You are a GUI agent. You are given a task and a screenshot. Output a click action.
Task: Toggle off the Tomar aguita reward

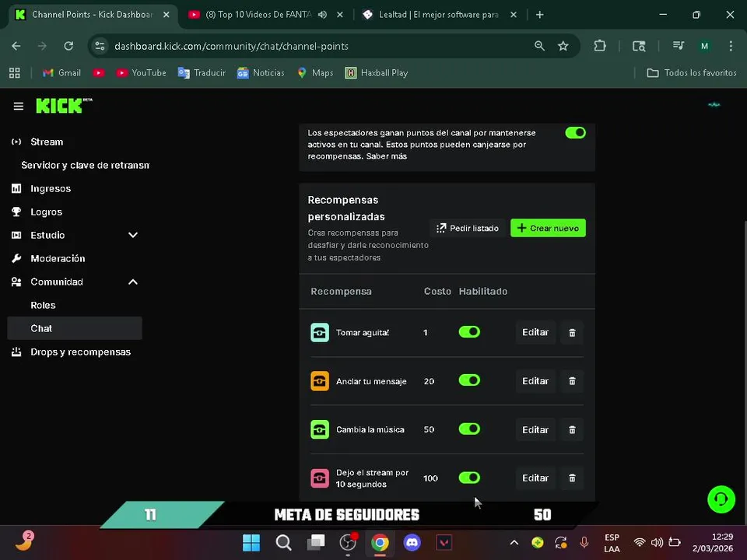pyautogui.click(x=469, y=332)
